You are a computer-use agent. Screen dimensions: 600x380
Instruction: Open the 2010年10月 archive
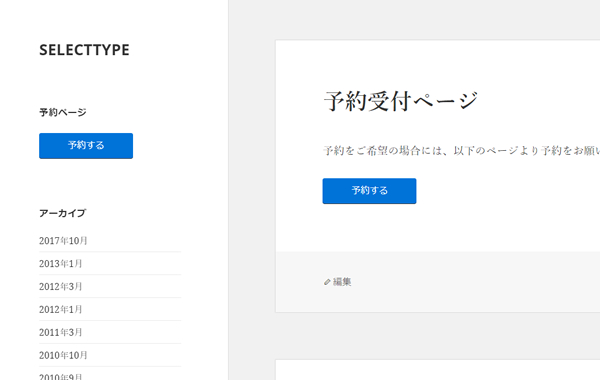[63, 356]
